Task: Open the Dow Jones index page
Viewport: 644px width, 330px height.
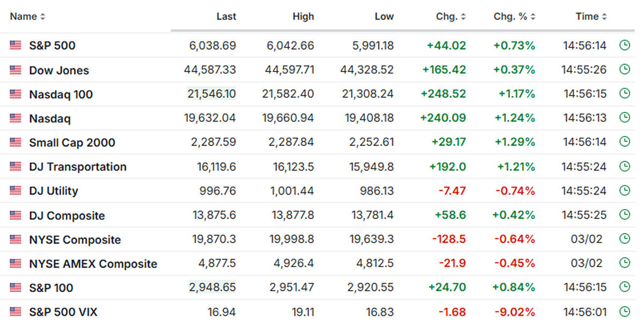Action: (x=59, y=70)
